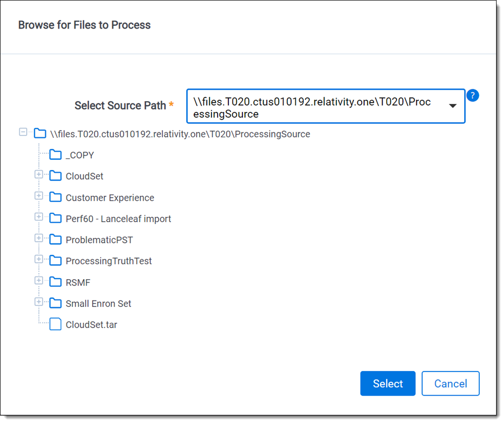
Task: Expand the ProcessingTruthTest folder node
Action: pos(39,259)
